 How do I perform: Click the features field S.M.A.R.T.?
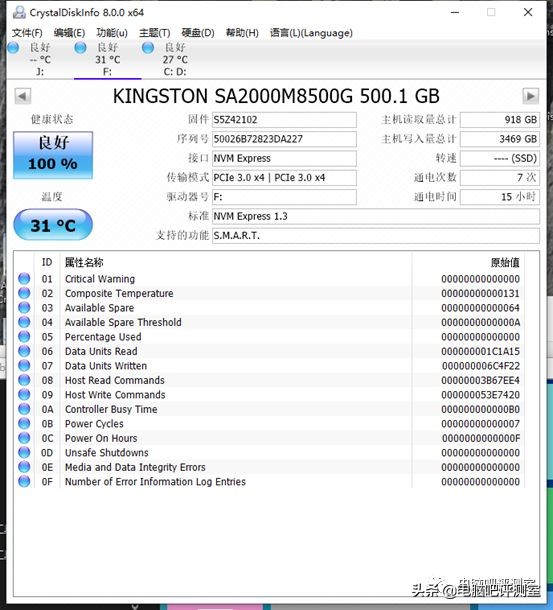[376, 236]
